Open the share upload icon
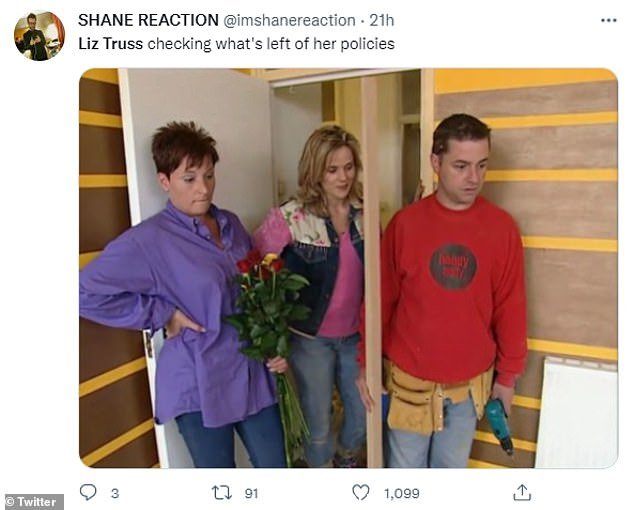This screenshot has width=634, height=510. (522, 492)
